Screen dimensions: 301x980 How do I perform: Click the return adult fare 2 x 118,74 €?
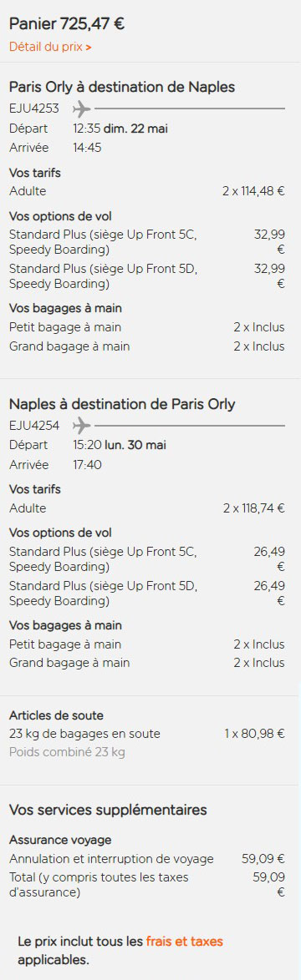253,508
